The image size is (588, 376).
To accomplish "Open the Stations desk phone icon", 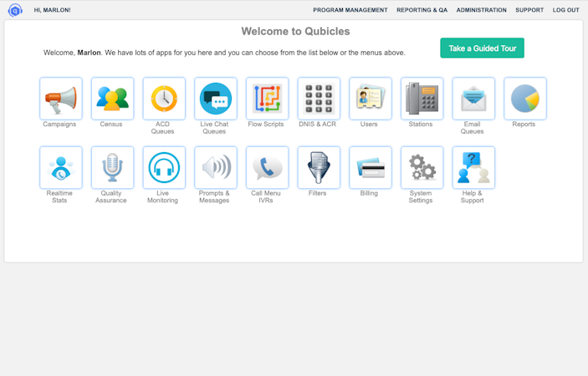I will point(422,99).
